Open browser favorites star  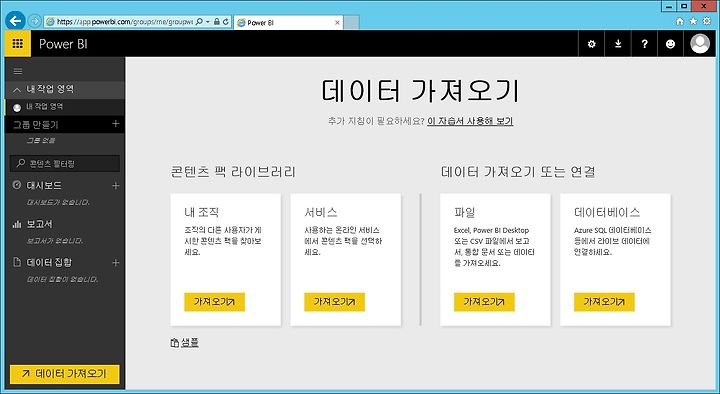click(x=693, y=21)
